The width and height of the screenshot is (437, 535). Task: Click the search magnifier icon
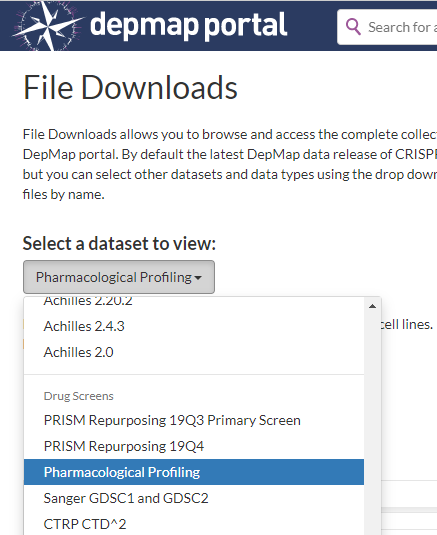tap(353, 27)
